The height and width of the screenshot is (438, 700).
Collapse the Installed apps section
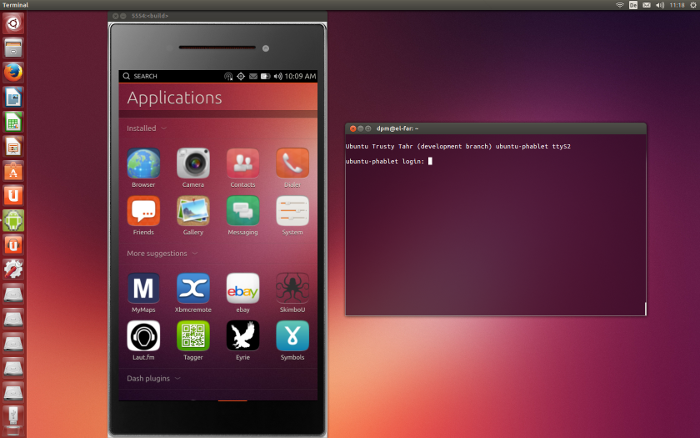(x=146, y=128)
